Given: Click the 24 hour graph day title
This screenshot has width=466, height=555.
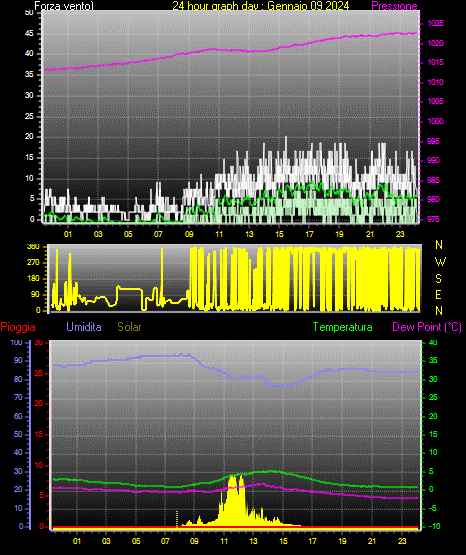Looking at the screenshot, I should click(261, 6).
